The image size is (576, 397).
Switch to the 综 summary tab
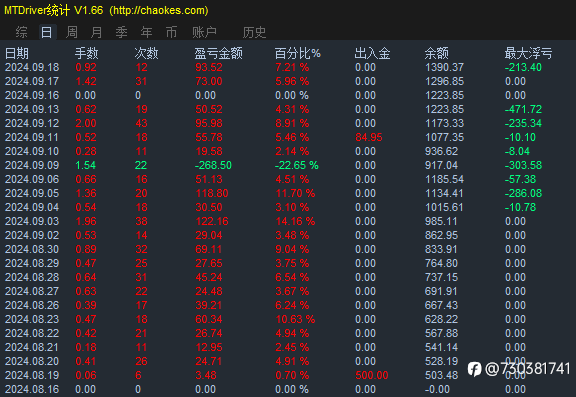[21, 32]
